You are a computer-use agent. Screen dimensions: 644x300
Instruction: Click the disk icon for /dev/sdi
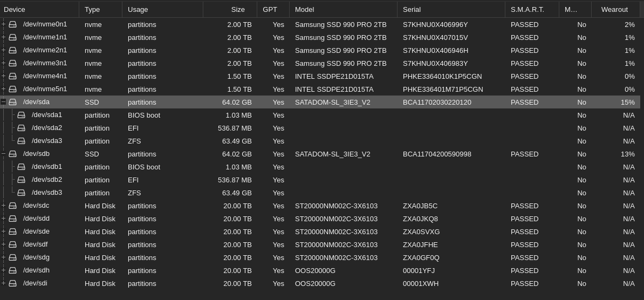click(x=13, y=284)
